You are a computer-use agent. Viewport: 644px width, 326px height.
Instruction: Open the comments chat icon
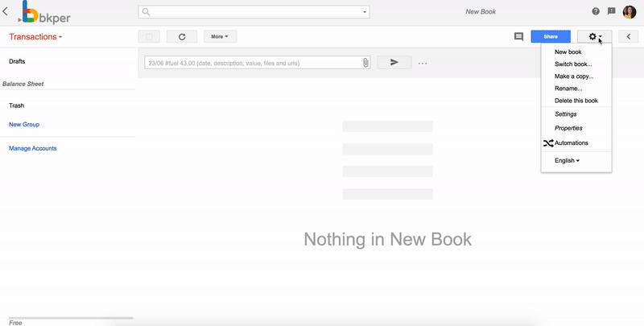pos(519,37)
